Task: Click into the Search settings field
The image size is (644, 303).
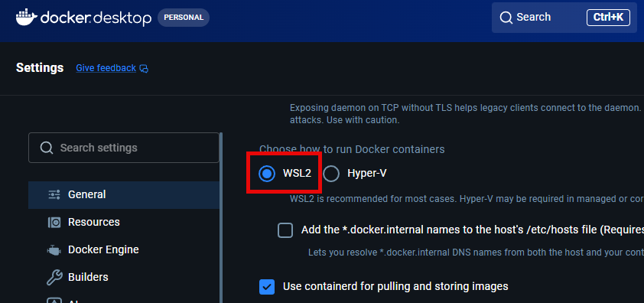Action: point(124,148)
